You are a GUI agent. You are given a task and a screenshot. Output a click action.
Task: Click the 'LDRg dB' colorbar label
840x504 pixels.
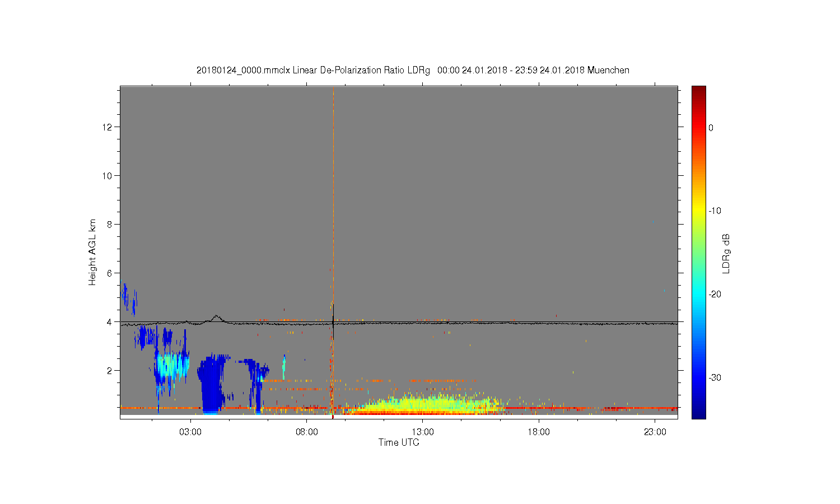point(726,254)
